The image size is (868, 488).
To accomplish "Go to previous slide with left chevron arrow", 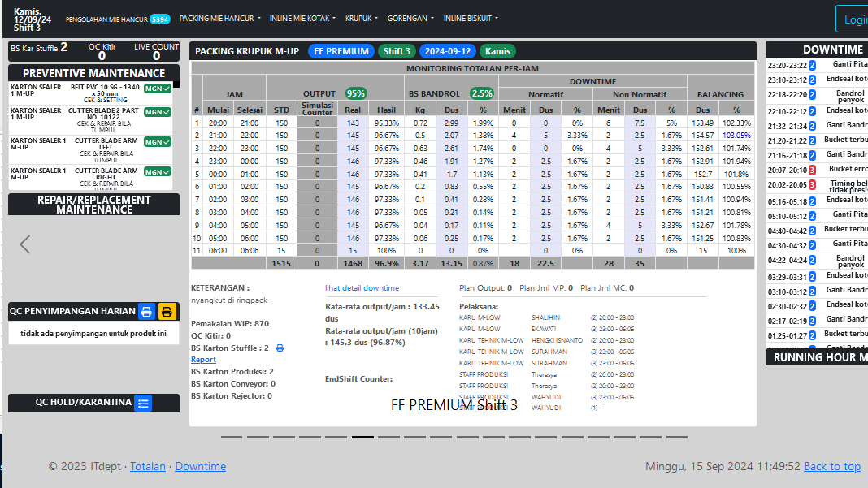I will (x=25, y=244).
